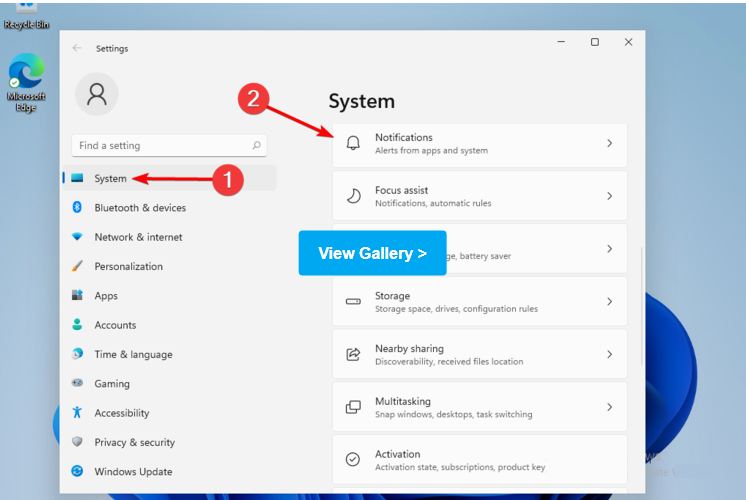Viewport: 746px width, 500px height.
Task: Go to Gaming settings
Action: pyautogui.click(x=112, y=384)
